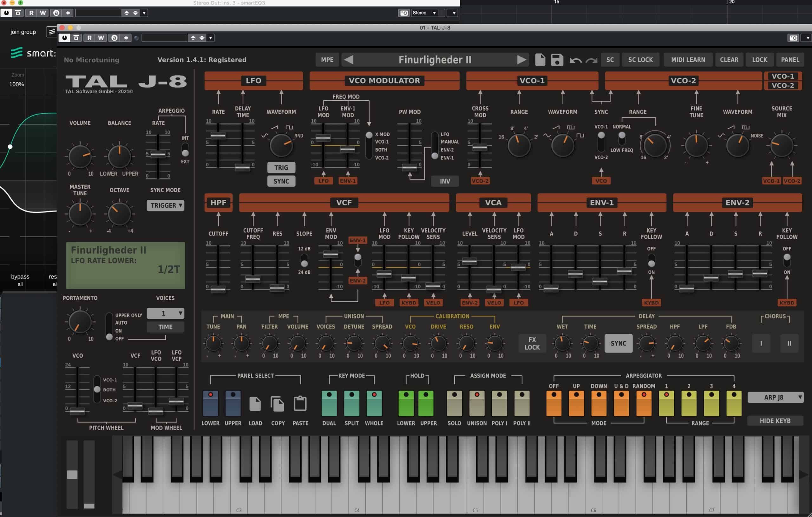Click the VCF CUTOFF FREQ slider handle
The height and width of the screenshot is (517, 812).
pyautogui.click(x=252, y=279)
